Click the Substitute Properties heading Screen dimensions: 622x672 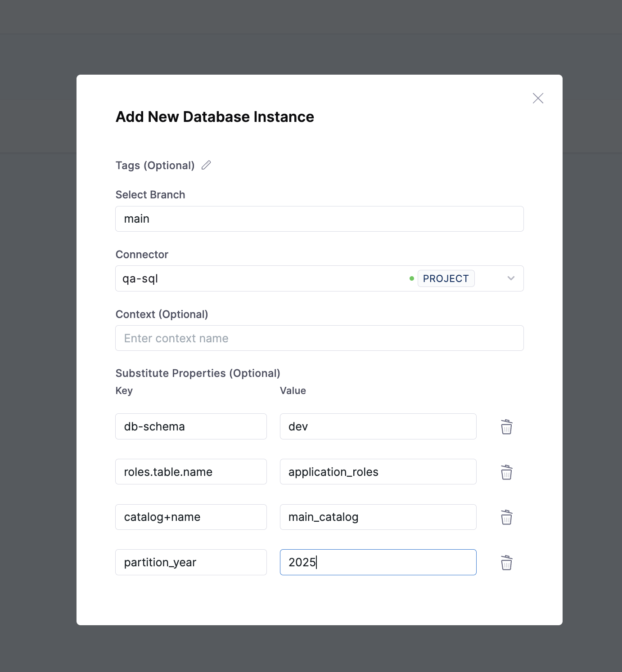point(198,373)
